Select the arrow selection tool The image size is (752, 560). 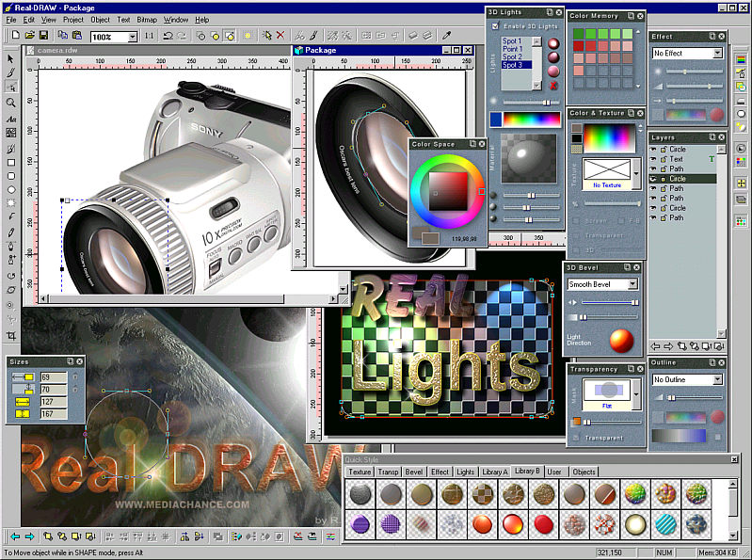11,58
